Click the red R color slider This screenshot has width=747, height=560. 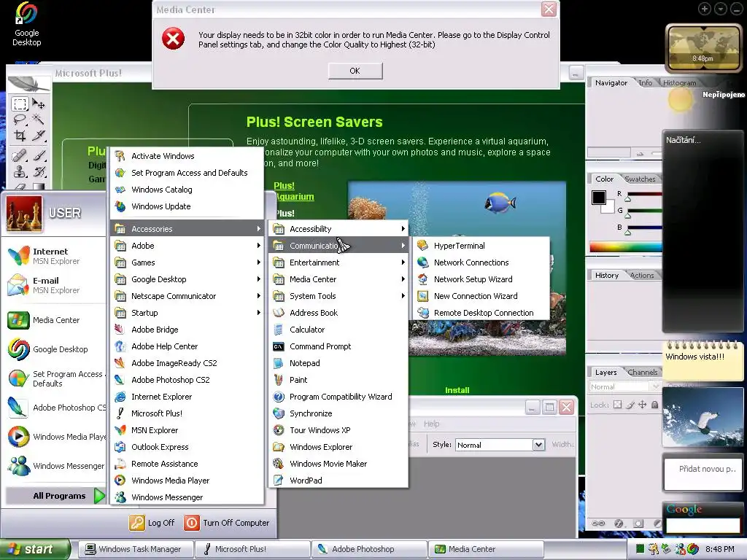tap(644, 195)
